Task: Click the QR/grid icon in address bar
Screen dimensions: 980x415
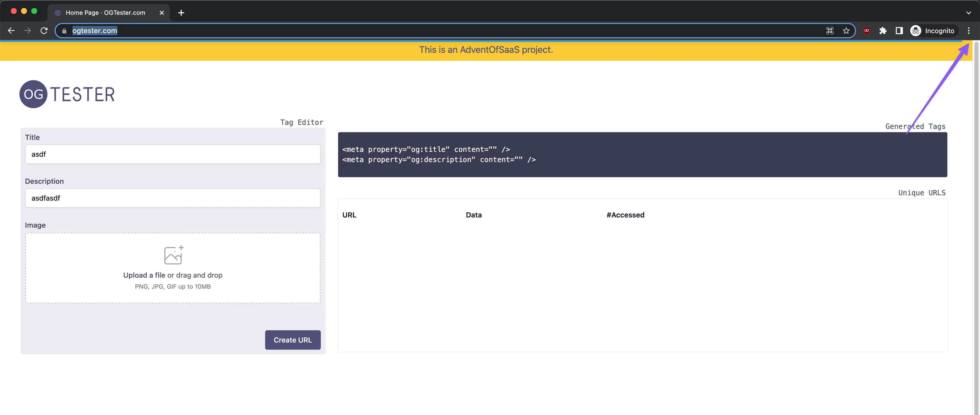Action: pyautogui.click(x=830, y=31)
